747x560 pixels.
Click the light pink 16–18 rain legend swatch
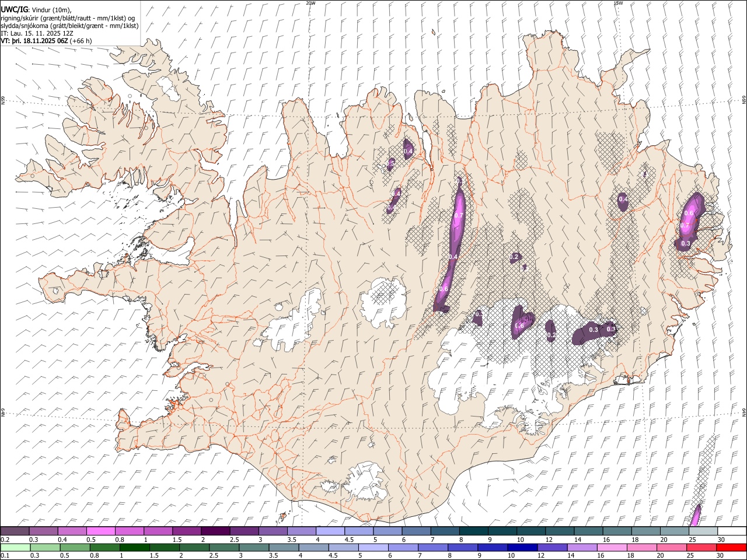(x=612, y=547)
